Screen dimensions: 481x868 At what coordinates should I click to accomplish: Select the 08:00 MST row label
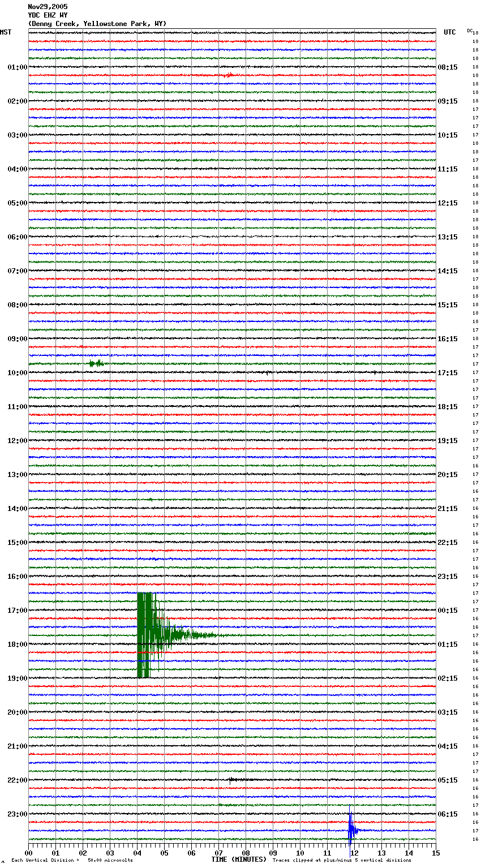point(18,305)
